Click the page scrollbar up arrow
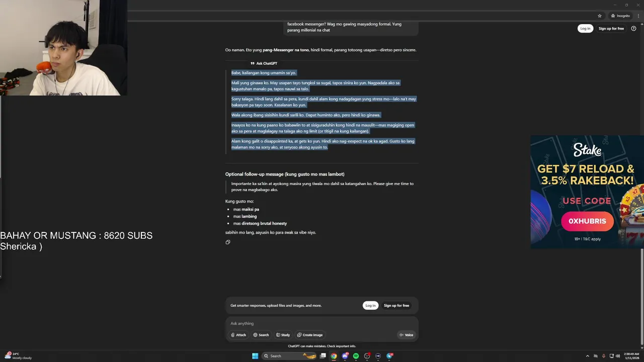644x362 pixels. pos(641,25)
